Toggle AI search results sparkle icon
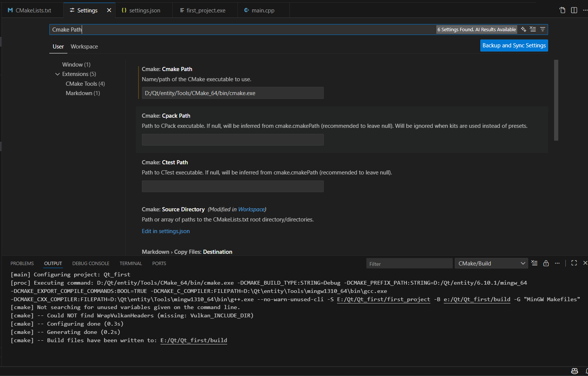 [x=523, y=29]
